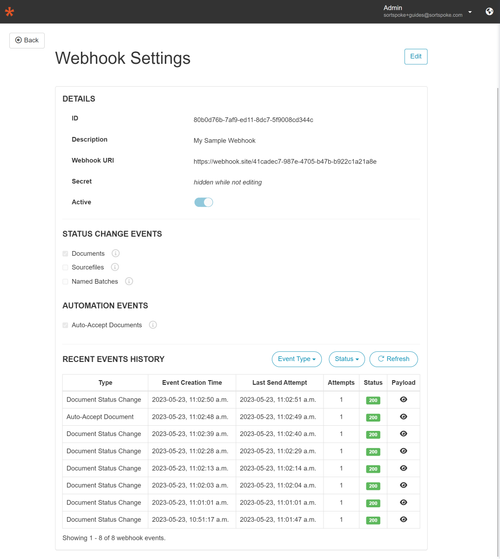Toggle the Named Batches checkbox
The height and width of the screenshot is (559, 500).
65,282
